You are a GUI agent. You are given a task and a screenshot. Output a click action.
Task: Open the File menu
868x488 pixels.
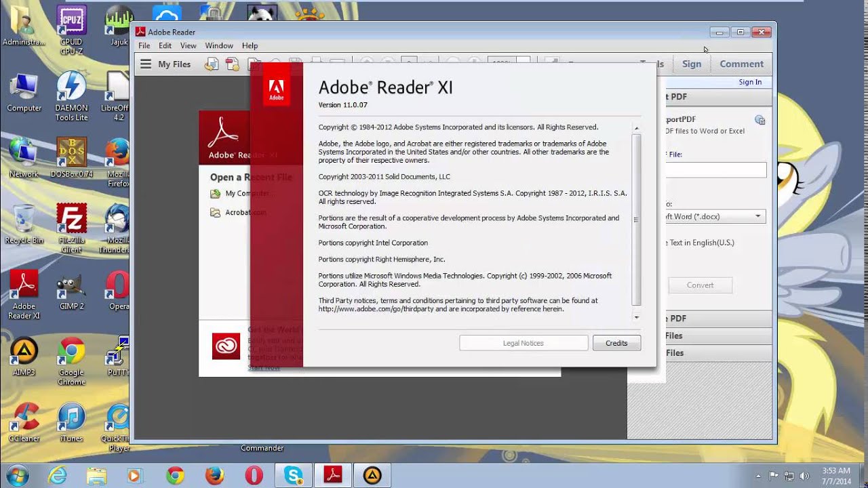pos(144,45)
